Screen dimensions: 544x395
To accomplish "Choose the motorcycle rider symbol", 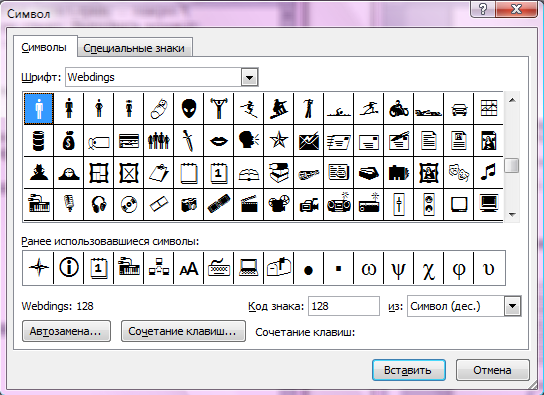I will click(x=399, y=109).
